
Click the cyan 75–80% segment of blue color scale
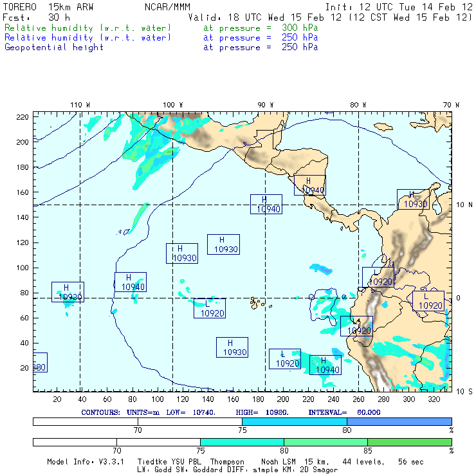pyautogui.click(x=295, y=421)
